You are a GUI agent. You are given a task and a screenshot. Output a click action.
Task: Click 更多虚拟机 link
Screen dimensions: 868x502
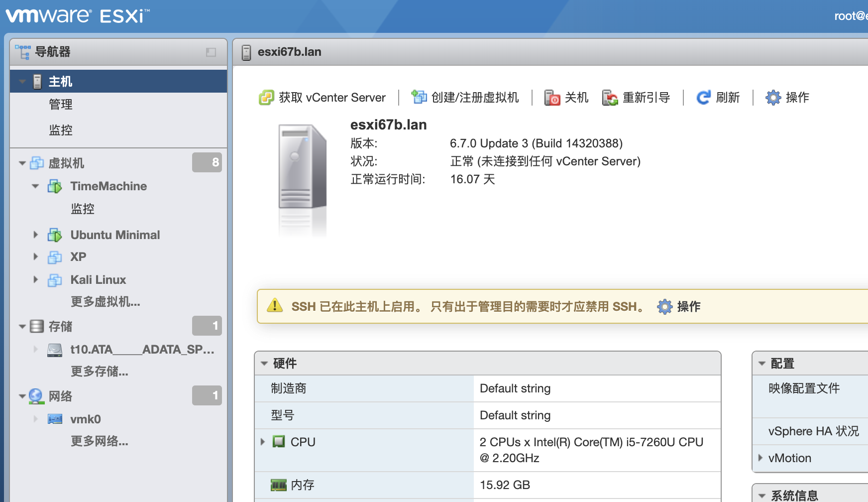pyautogui.click(x=105, y=302)
